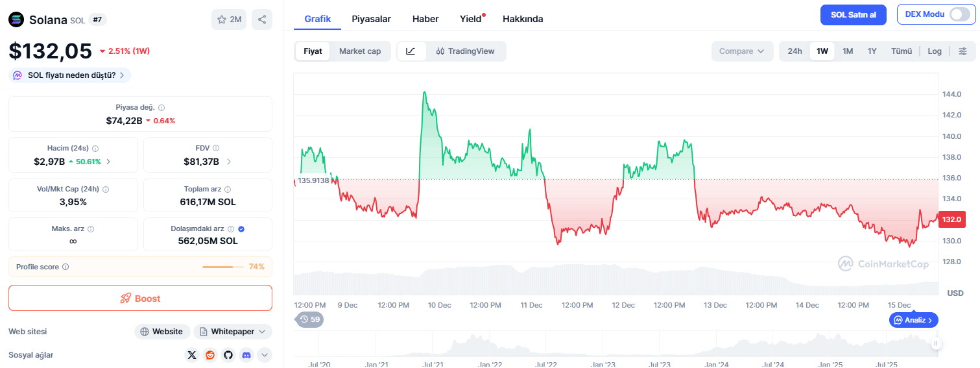980x368 pixels.
Task: Open the X (Twitter) social link
Action: coord(192,355)
